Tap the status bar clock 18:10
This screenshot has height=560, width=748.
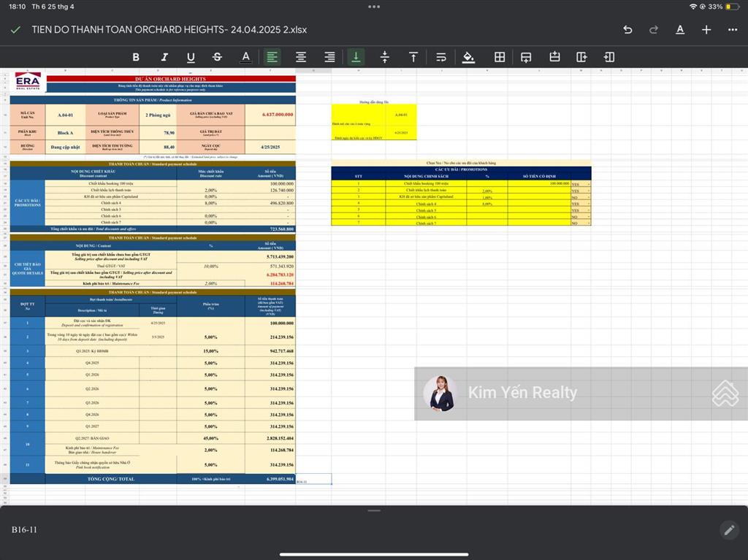click(18, 7)
